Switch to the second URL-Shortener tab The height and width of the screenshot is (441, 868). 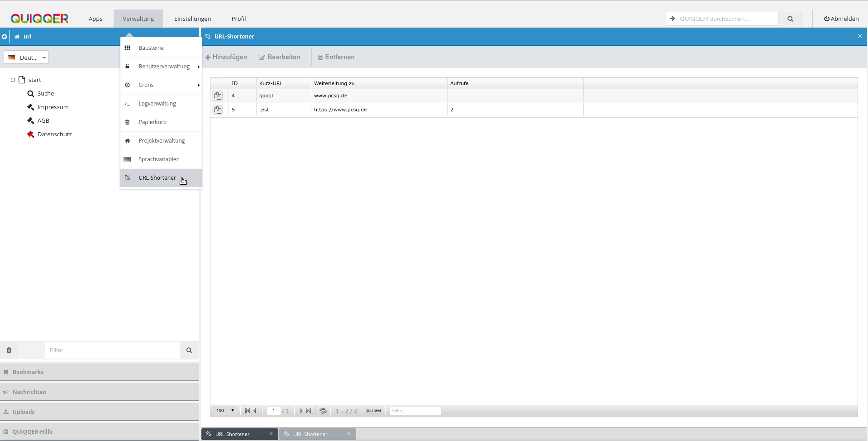310,434
